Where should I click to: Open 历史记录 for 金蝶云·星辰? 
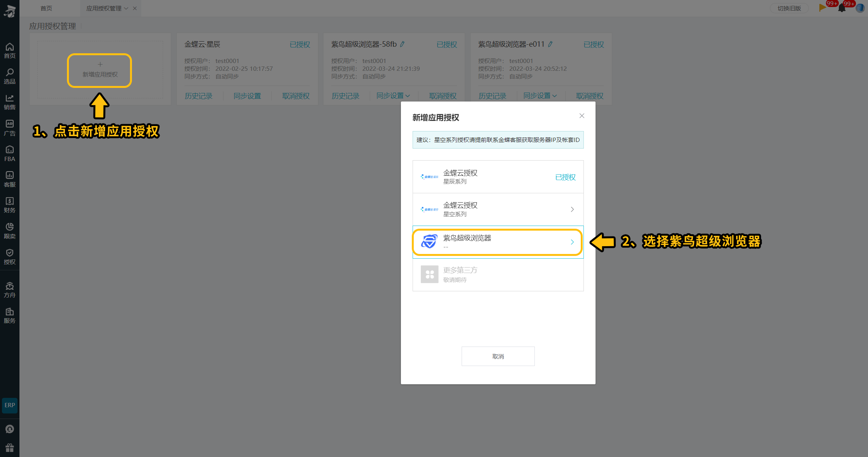click(x=199, y=96)
